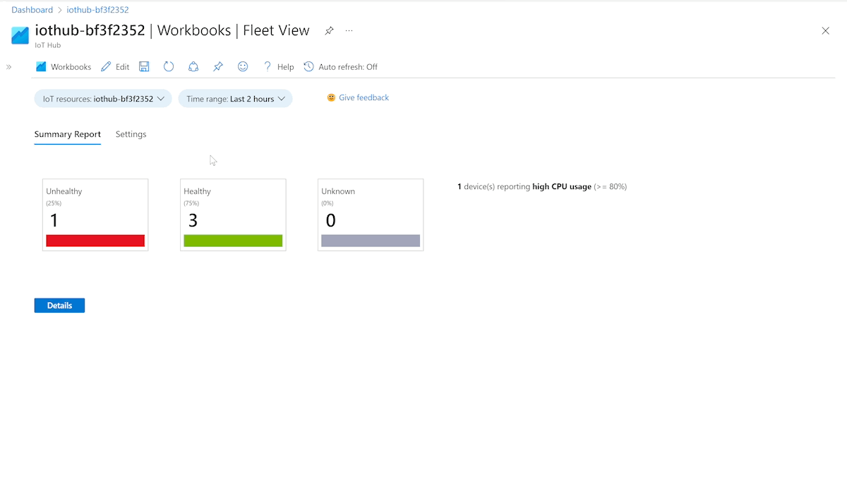Save the workbook with floppy disk icon

coord(144,67)
